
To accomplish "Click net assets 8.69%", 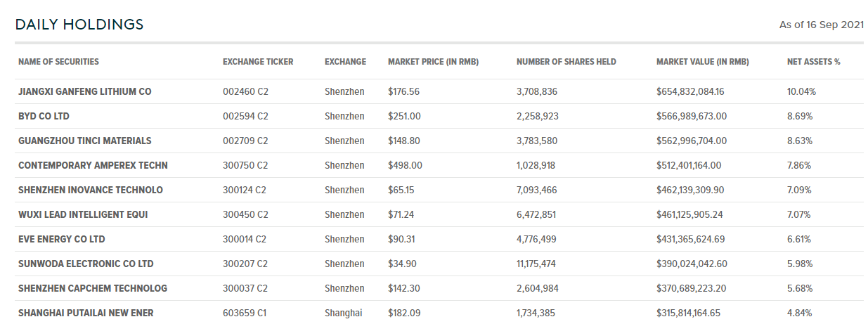I will (x=800, y=116).
